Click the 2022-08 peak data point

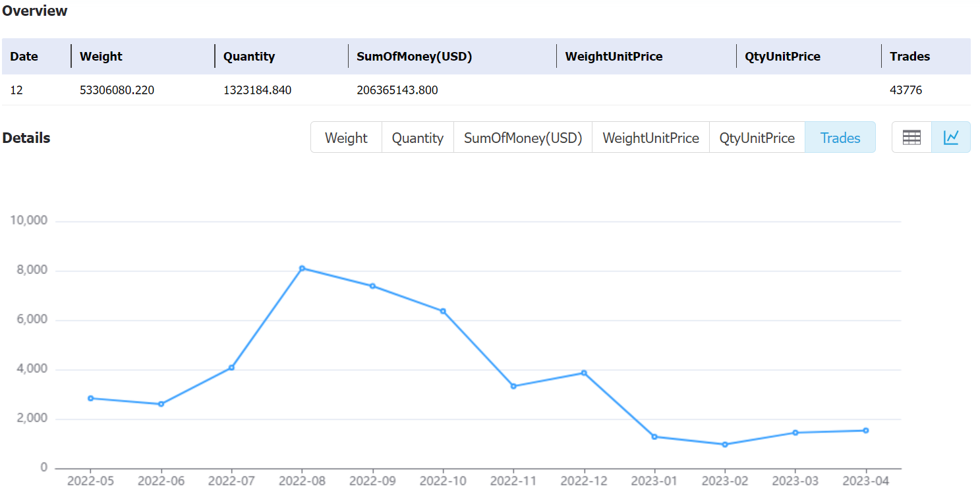pos(302,268)
